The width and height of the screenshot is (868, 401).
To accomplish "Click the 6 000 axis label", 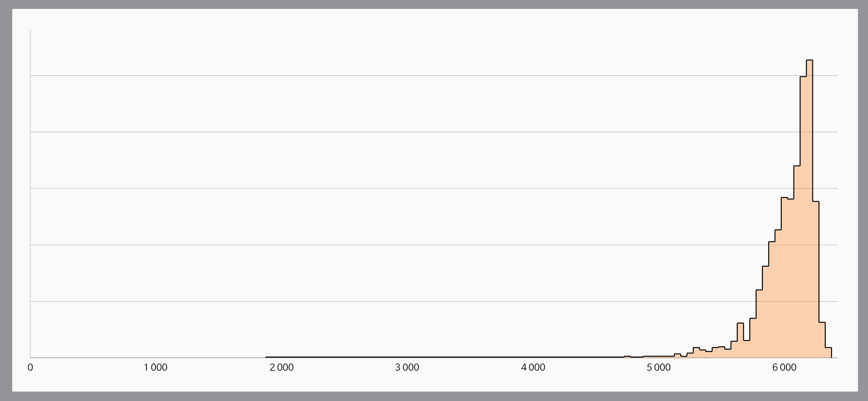I will pyautogui.click(x=785, y=367).
